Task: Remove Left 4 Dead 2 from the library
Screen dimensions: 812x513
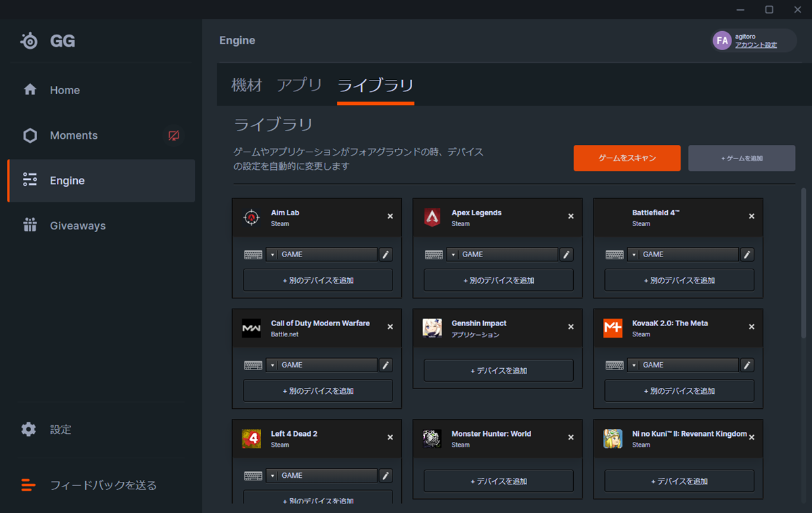Action: pos(390,437)
